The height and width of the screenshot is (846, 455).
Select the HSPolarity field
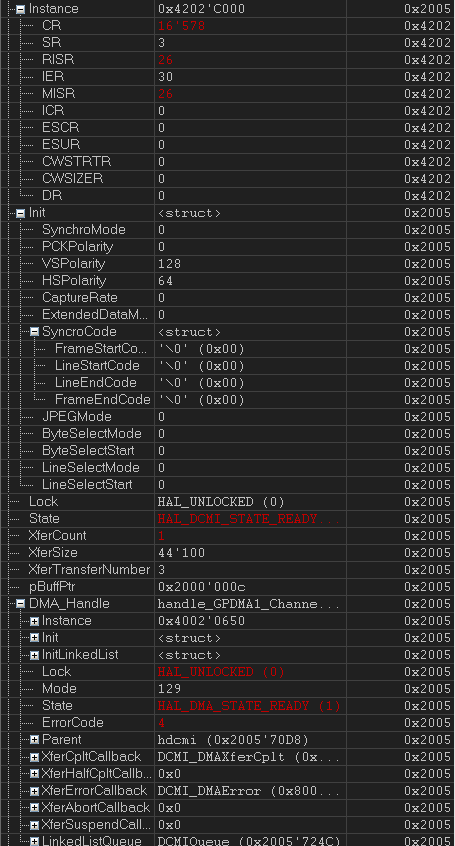click(227, 281)
